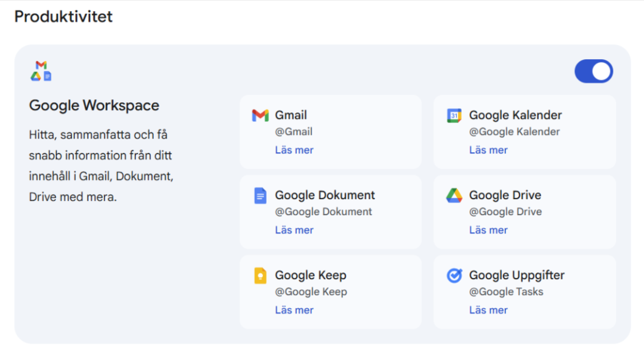Follow the Läs mer link under Google Dokument
The height and width of the screenshot is (358, 644).
(294, 230)
